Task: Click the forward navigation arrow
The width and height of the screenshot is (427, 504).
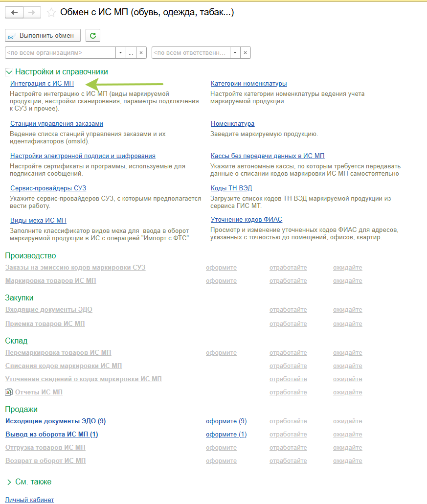Action: [32, 13]
